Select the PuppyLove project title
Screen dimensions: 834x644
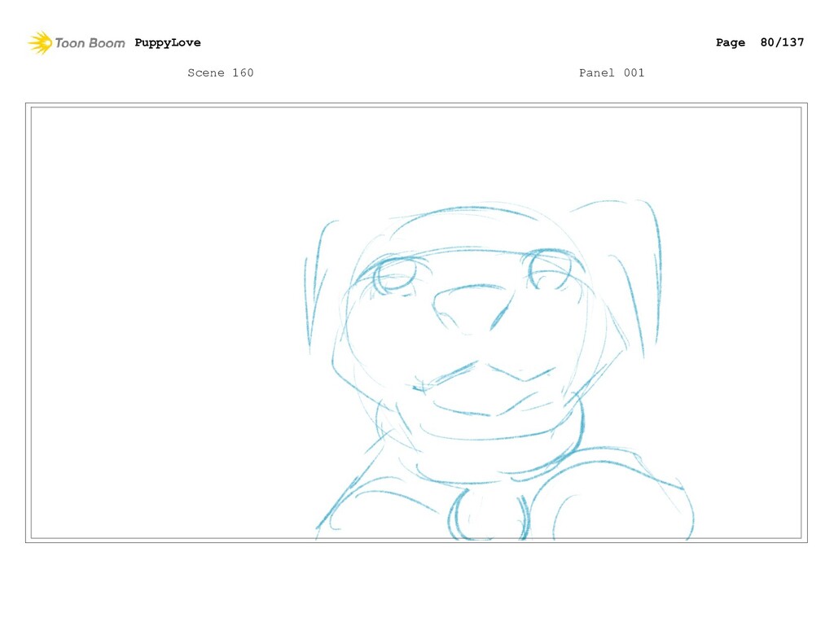168,42
